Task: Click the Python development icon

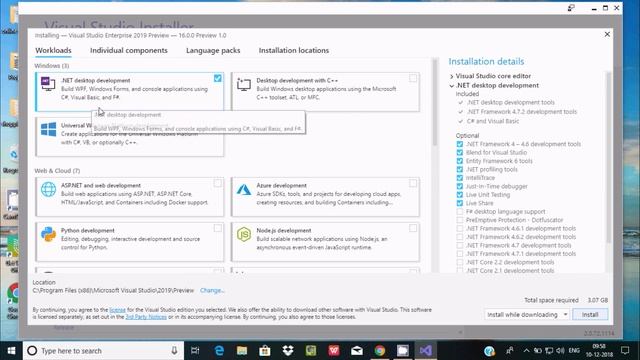Action: [49, 234]
